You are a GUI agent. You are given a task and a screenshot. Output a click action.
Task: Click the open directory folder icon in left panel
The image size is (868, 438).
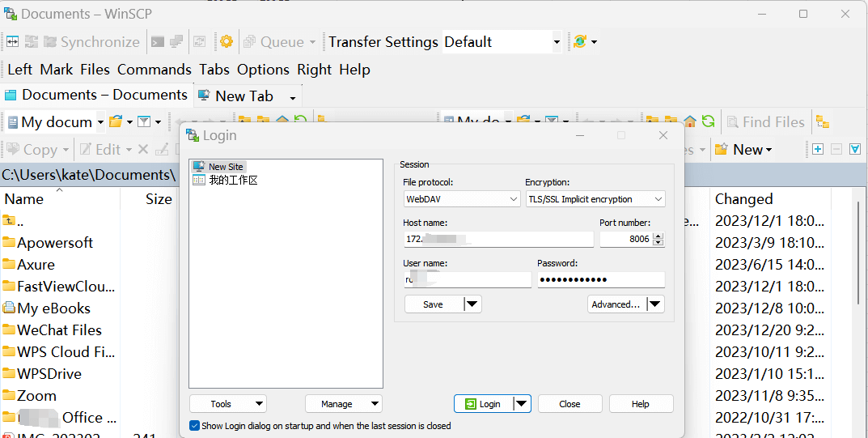point(116,121)
